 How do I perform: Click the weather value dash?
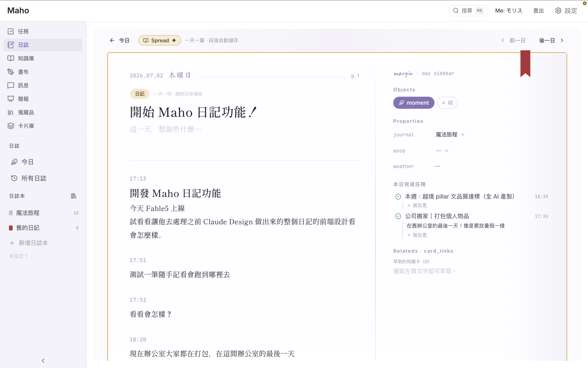point(437,166)
